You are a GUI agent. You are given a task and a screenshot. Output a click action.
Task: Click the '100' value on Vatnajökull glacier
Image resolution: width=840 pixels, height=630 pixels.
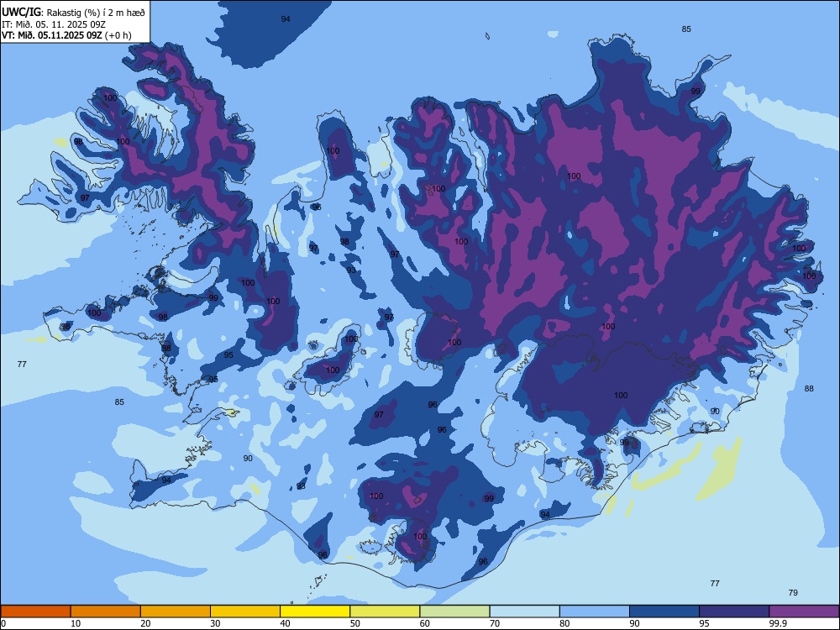click(x=621, y=396)
